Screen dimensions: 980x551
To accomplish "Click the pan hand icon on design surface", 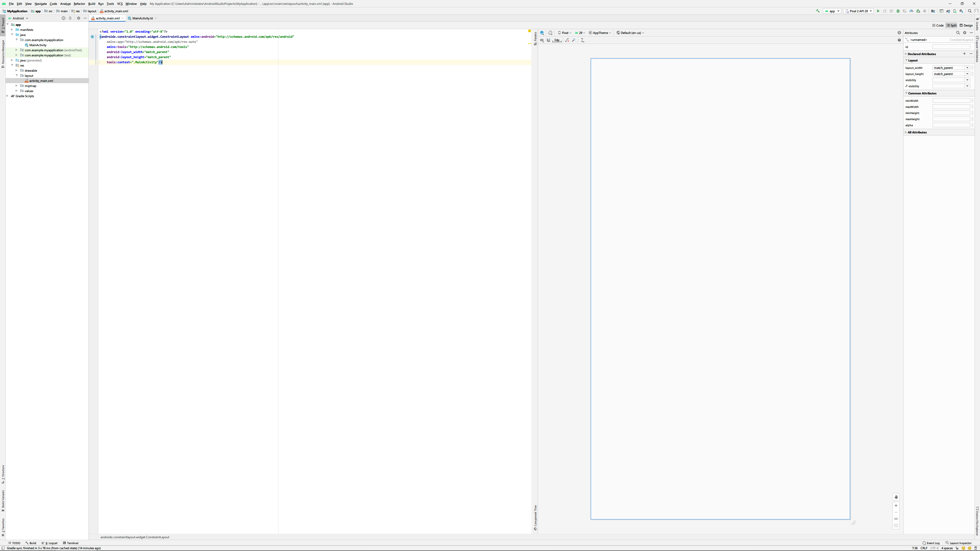I will 896,497.
